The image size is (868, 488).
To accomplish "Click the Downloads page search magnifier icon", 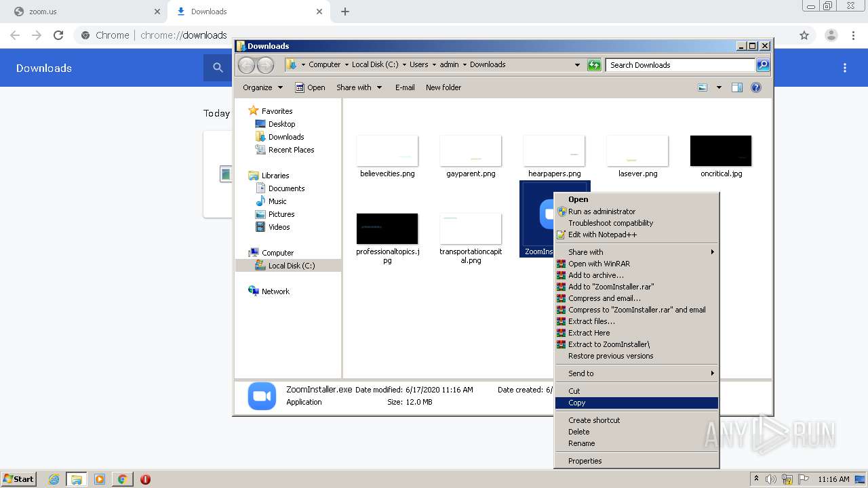I will (218, 68).
